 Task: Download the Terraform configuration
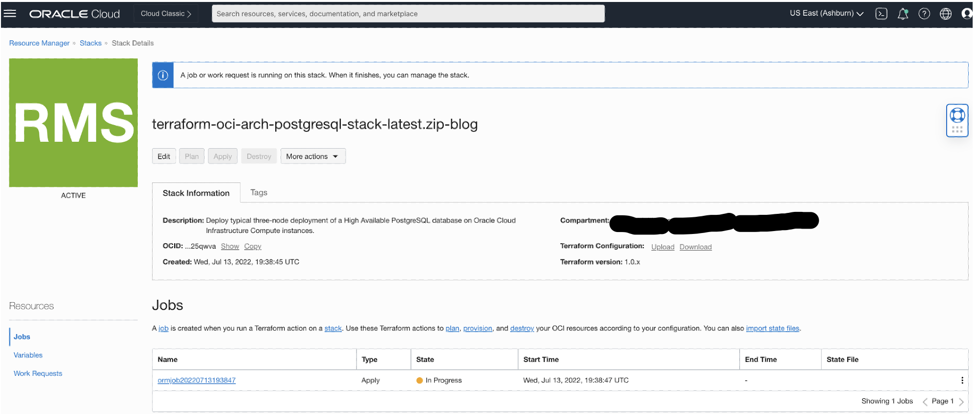click(696, 247)
